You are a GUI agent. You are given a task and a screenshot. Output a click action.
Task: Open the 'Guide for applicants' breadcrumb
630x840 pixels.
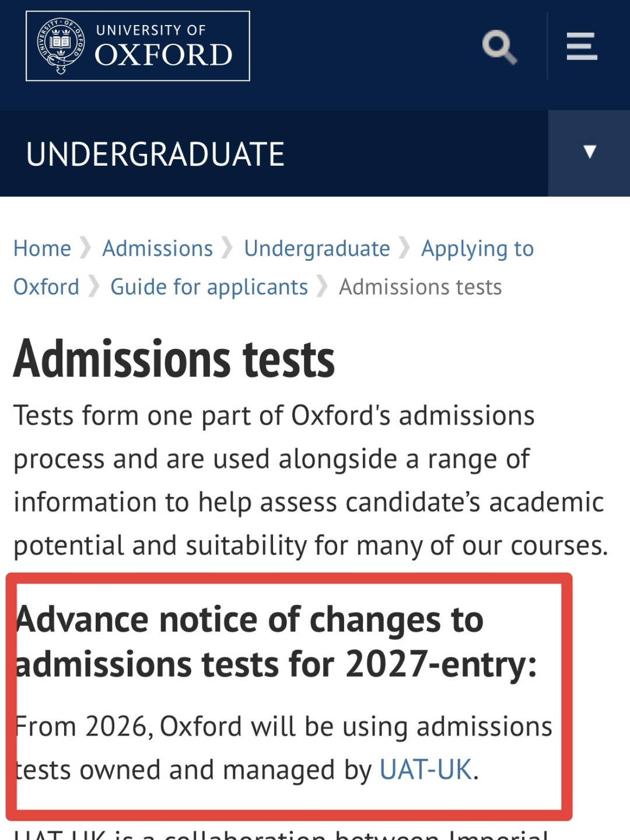tap(209, 287)
